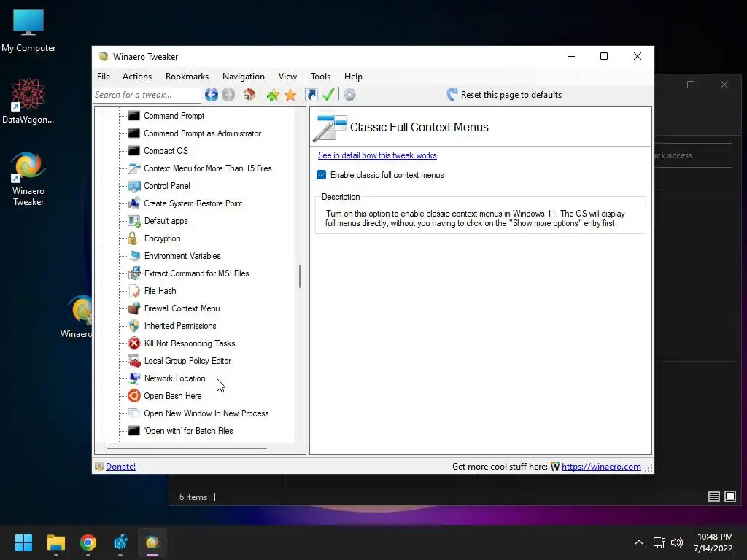Open File Explorer from the taskbar
Viewport: 747px width, 560px height.
tap(55, 542)
